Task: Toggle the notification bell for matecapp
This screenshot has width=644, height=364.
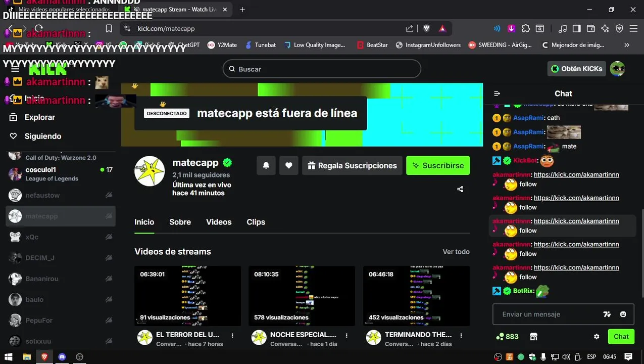Action: point(266,165)
